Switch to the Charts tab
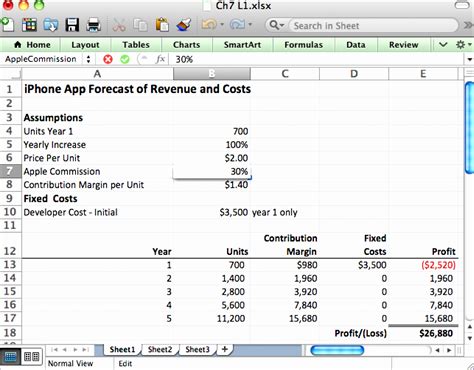Image resolution: width=474 pixels, height=370 pixels. point(186,45)
